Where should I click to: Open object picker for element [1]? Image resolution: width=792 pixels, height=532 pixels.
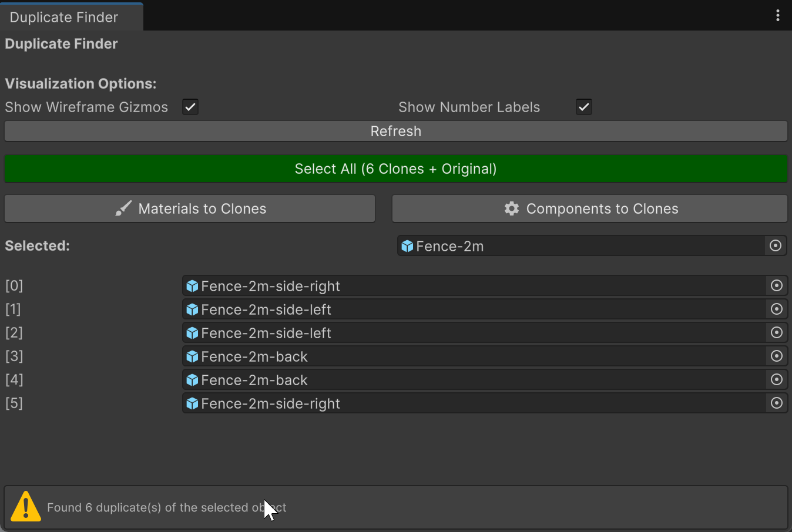(x=776, y=309)
